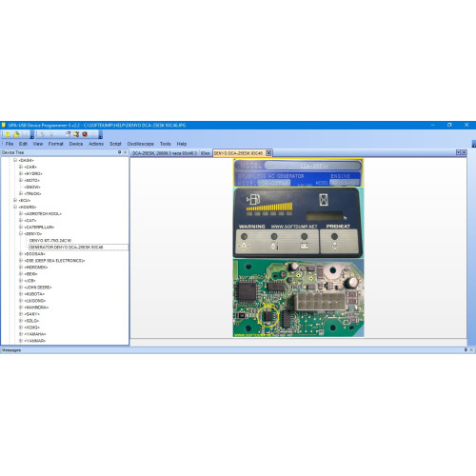Switch to the DCA-25ESK 28609.3 tab
The height and width of the screenshot is (476, 476).
coord(165,153)
